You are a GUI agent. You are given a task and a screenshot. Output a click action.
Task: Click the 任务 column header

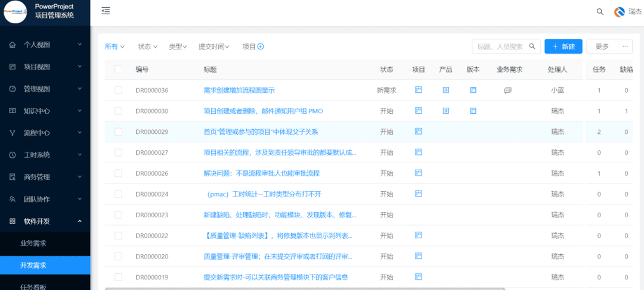coord(599,69)
